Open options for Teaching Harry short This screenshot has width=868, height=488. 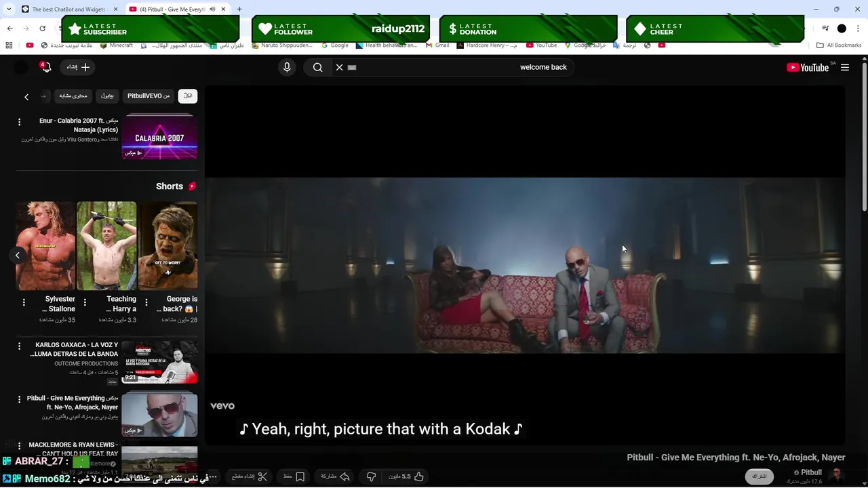(x=85, y=302)
